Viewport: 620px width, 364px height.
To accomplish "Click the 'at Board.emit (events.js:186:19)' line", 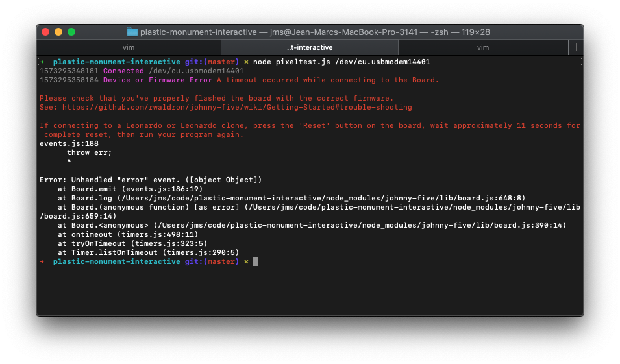I will point(130,189).
